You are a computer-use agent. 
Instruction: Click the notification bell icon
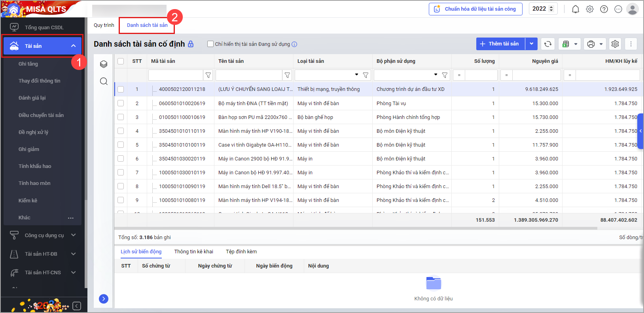coord(576,9)
